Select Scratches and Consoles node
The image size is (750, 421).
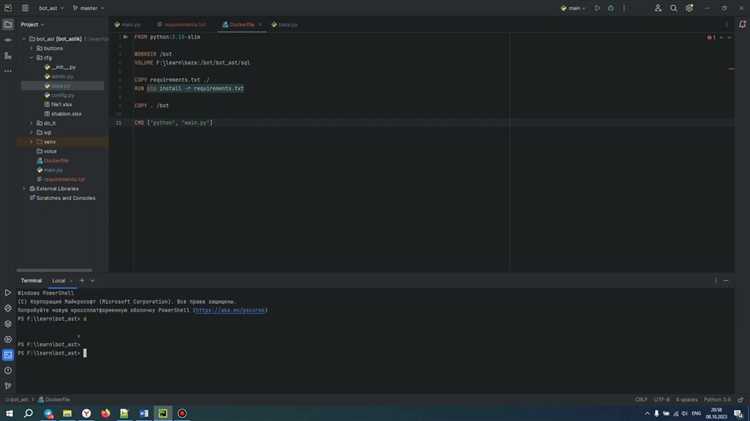pos(62,198)
